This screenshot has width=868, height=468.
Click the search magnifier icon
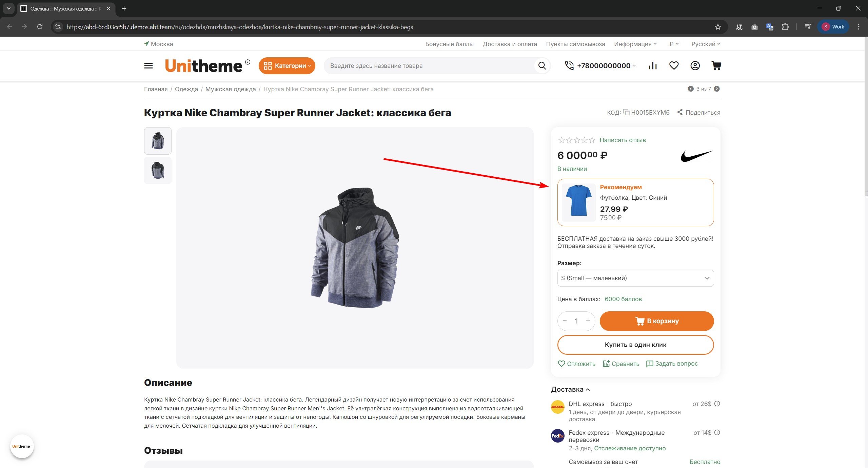tap(542, 65)
